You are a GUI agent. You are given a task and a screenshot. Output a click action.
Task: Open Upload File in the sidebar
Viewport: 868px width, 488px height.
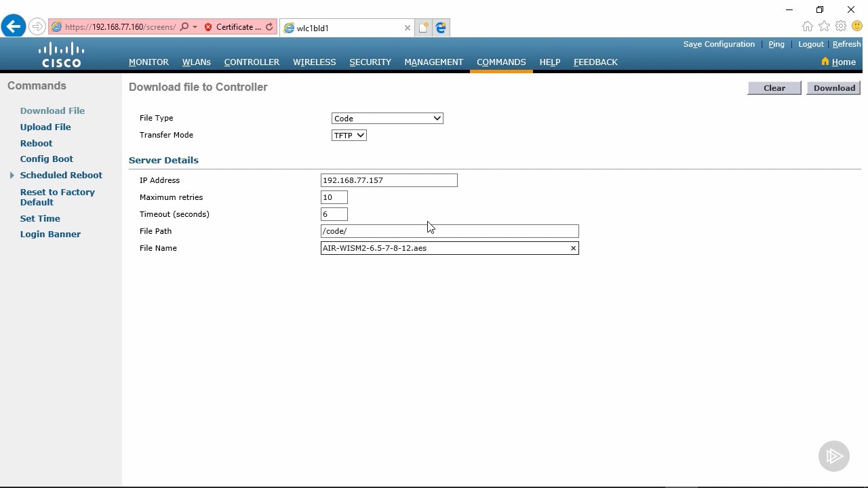45,127
